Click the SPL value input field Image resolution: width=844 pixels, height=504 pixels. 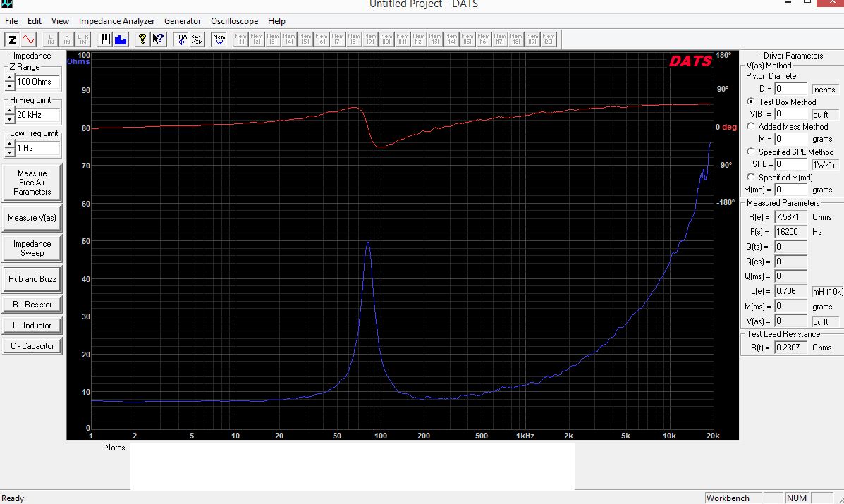(790, 164)
